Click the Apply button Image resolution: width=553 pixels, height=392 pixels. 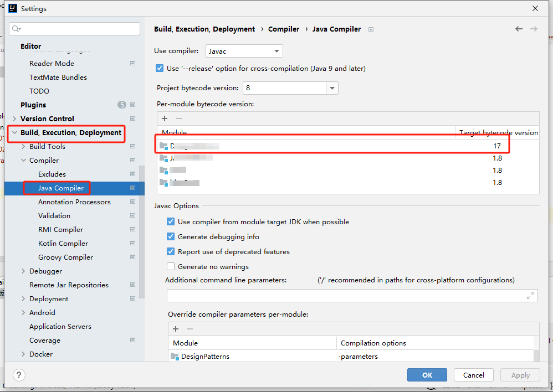click(520, 375)
